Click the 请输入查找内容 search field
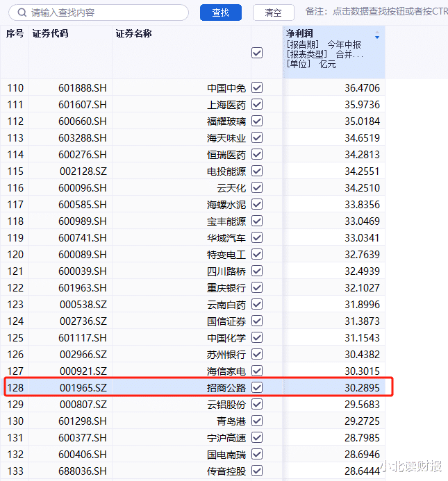This screenshot has width=448, height=481. pos(99,12)
